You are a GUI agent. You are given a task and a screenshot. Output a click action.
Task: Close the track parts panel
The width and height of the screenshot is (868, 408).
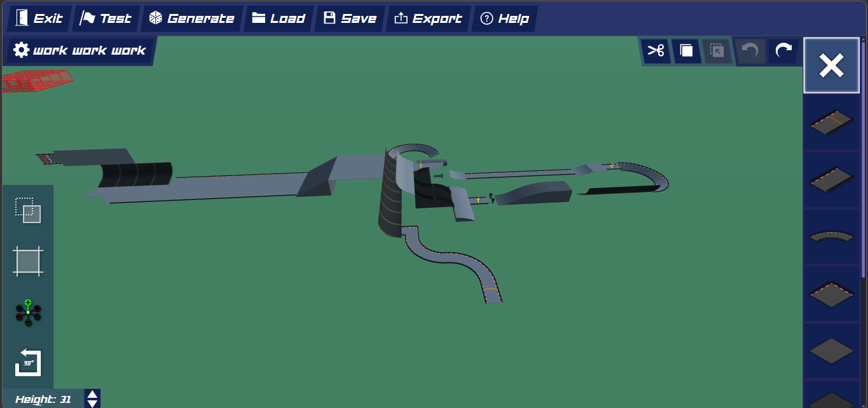832,65
